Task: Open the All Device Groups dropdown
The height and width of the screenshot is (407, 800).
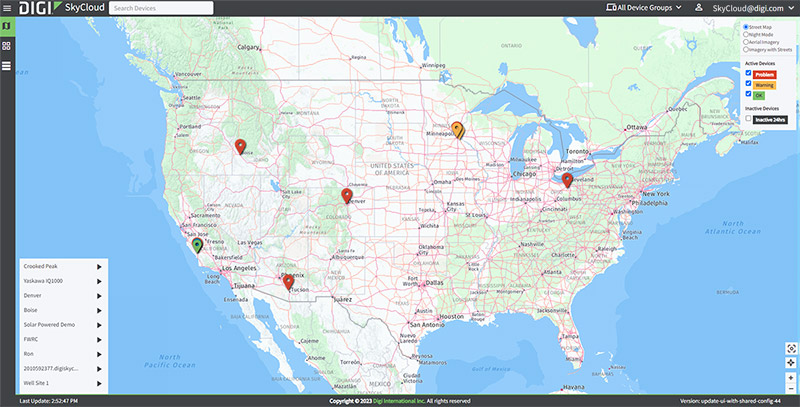Action: tap(644, 8)
